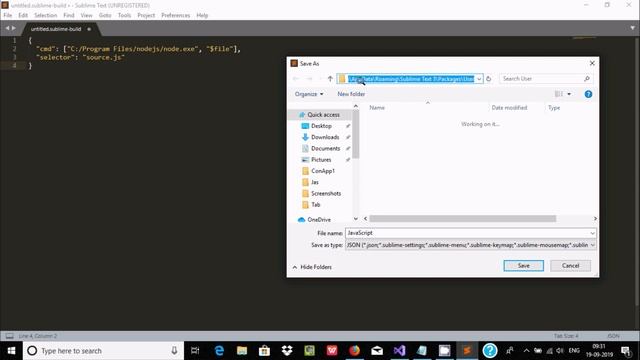Click the Cortana microphone icon
The image size is (640, 360).
174,351
